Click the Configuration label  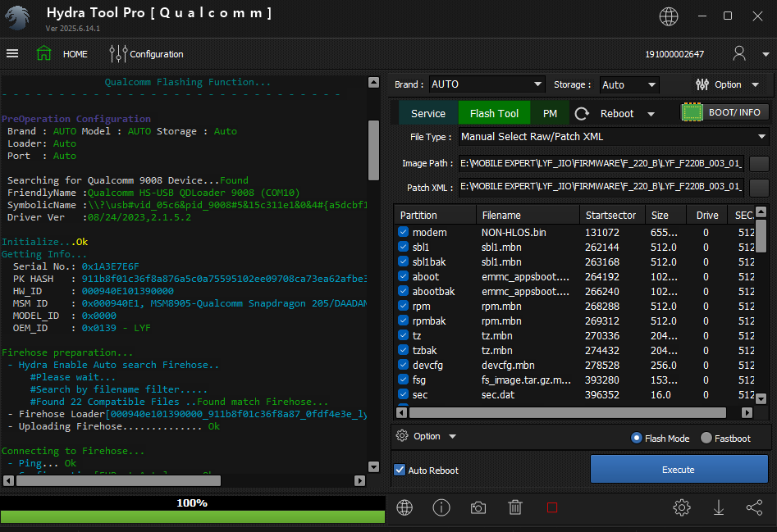coord(157,54)
